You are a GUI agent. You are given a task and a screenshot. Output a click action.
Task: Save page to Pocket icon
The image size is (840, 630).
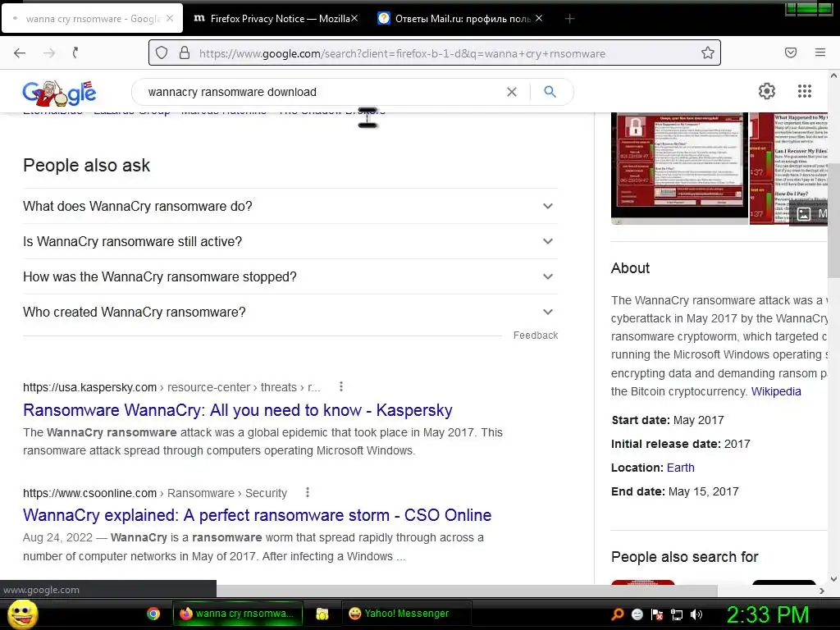(791, 52)
